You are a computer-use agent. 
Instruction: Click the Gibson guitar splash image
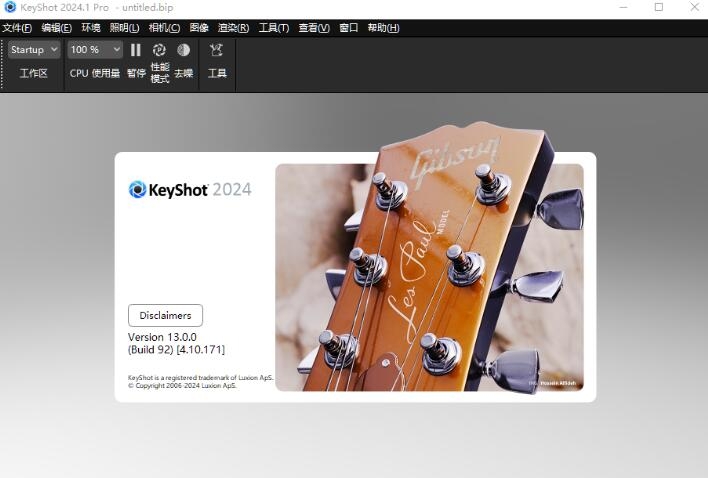click(428, 278)
